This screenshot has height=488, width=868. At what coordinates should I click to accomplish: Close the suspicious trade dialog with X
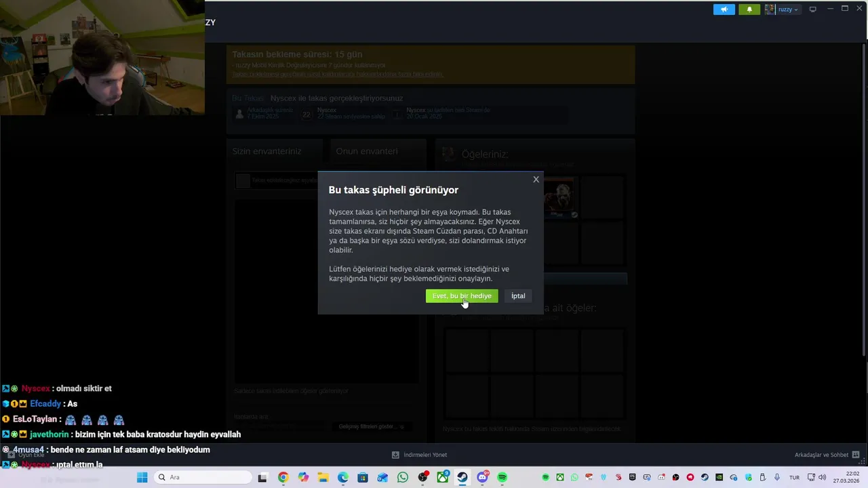[536, 180]
